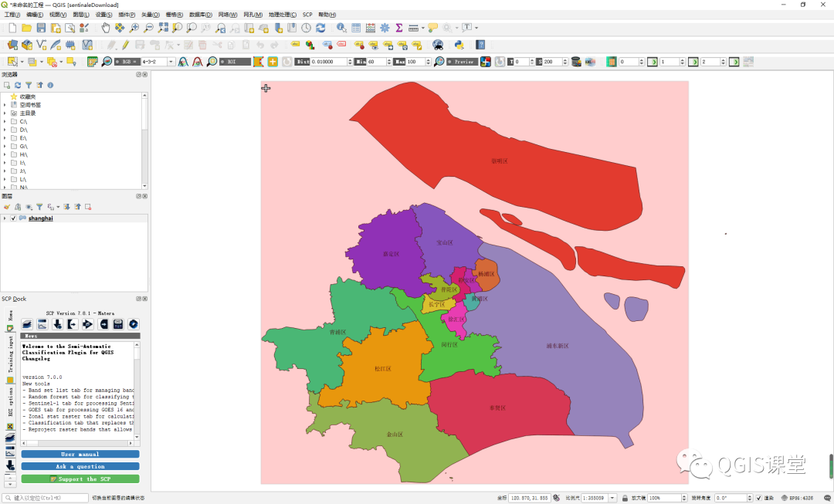
Task: Open the SCP menu
Action: point(307,15)
